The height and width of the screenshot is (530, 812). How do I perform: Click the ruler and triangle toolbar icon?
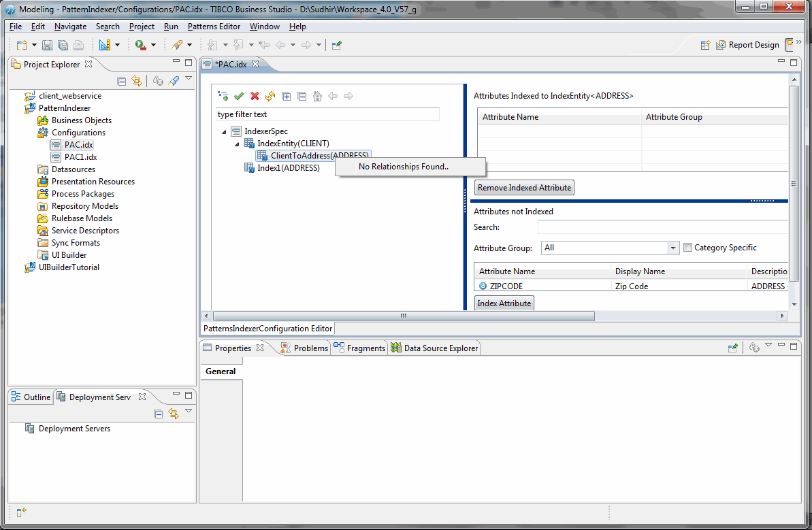pyautogui.click(x=105, y=45)
